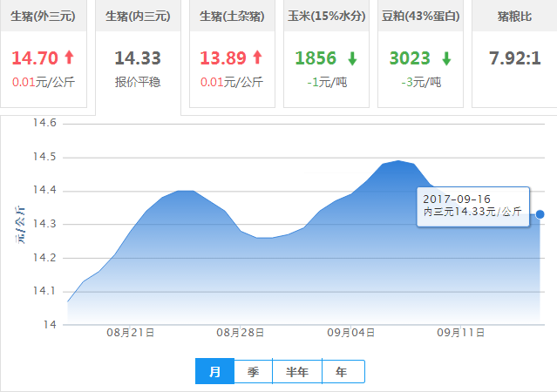Open the 玉米(15%水分) price tab

pyautogui.click(x=326, y=17)
